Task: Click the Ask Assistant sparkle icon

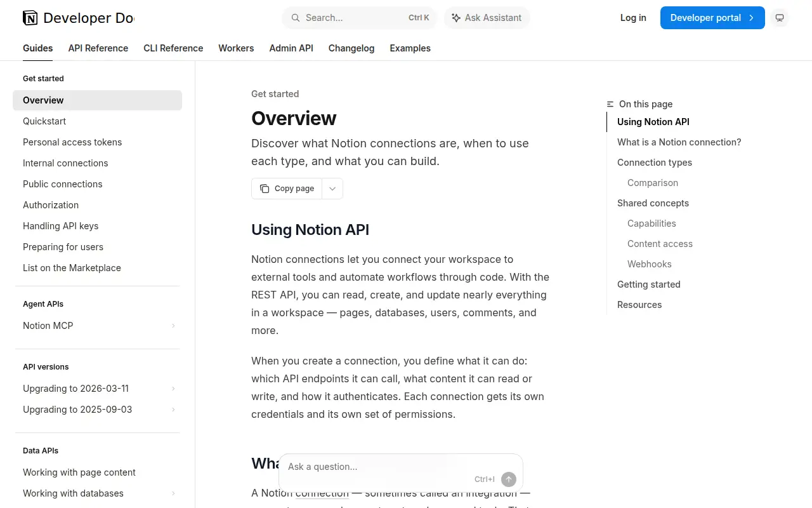Action: point(456,18)
